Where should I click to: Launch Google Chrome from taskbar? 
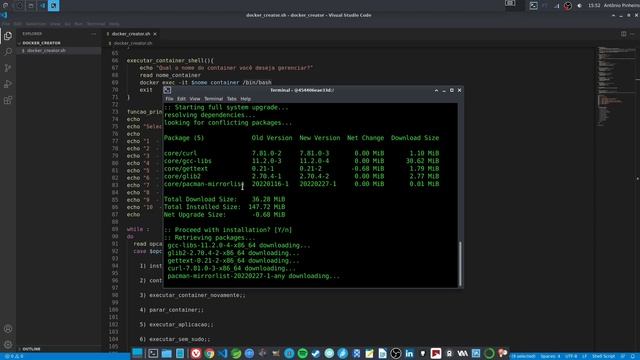[x=209, y=353]
